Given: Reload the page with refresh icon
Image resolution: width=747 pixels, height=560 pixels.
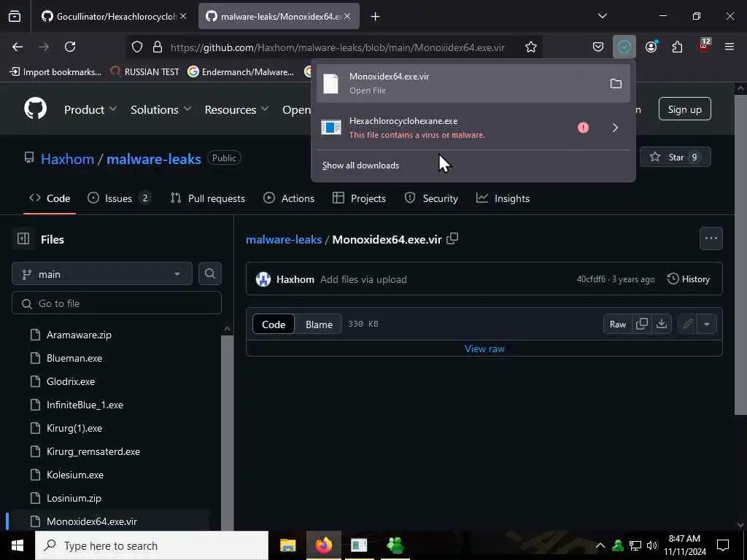Looking at the screenshot, I should pos(70,47).
